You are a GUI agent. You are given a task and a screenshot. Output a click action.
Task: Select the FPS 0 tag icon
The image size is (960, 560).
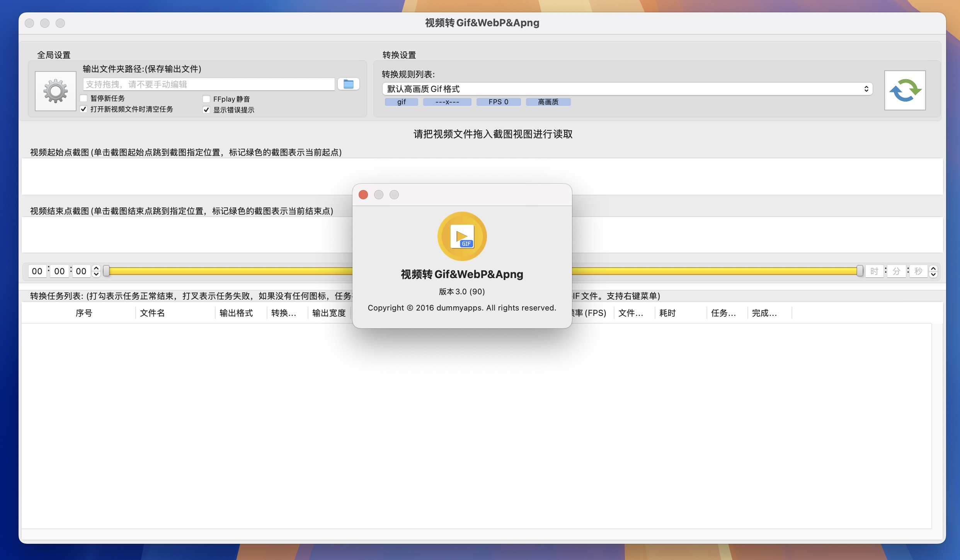click(498, 102)
